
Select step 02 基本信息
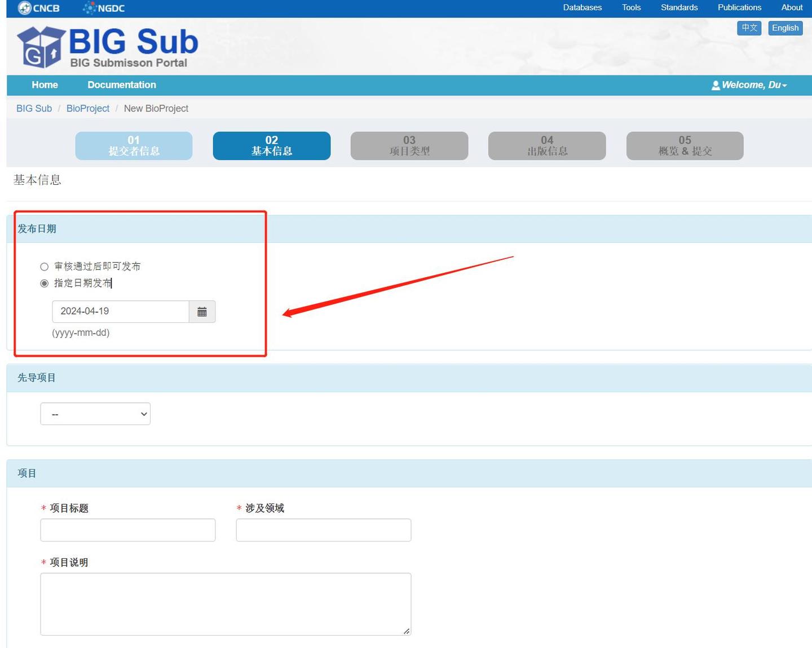tap(272, 146)
